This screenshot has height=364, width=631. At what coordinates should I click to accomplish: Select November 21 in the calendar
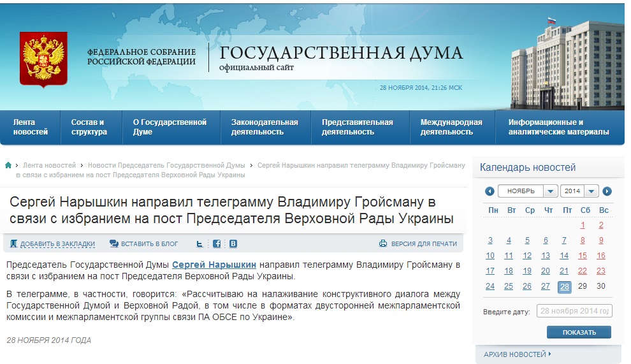(x=564, y=271)
